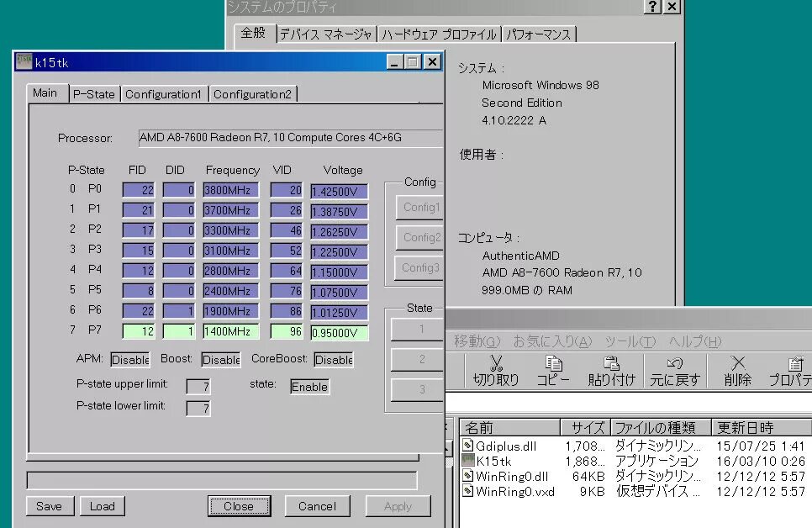The image size is (812, 528).
Task: Click the Properties toolbar icon in Explorer
Action: pyautogui.click(x=790, y=371)
